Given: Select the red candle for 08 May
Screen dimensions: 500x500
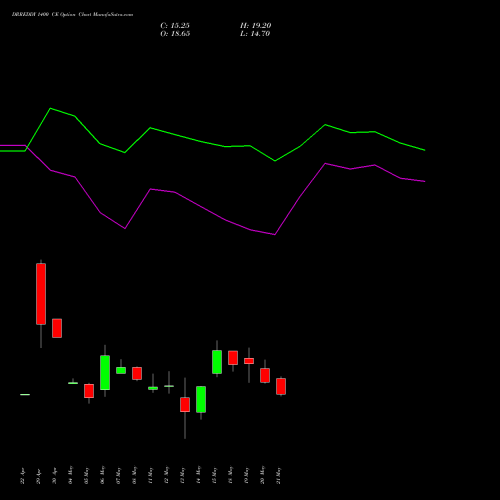Looking at the screenshot, I should [137, 373].
